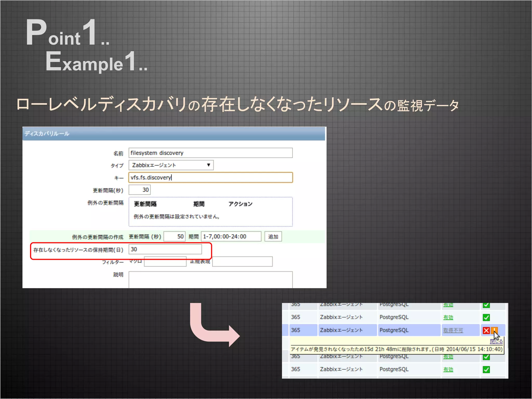Screen dimensions: 532x399
Task: Click the bold 期間 column header in the interval table
Action: click(x=199, y=204)
